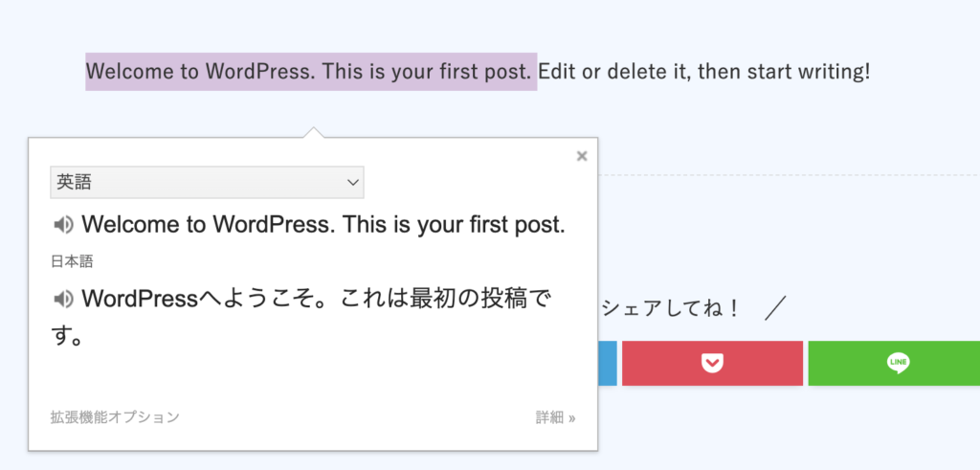Click the slash mark after シェアしてね！
980x470 pixels.
coord(775,308)
